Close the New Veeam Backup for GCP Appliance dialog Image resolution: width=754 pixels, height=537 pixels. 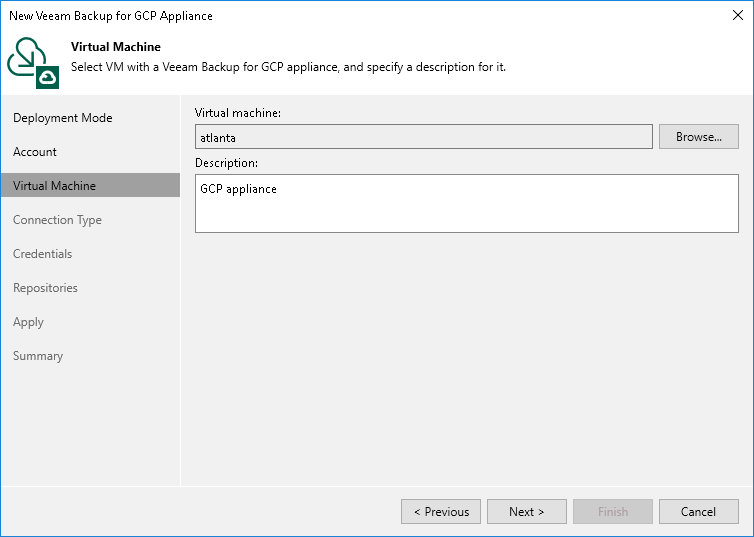tap(738, 15)
